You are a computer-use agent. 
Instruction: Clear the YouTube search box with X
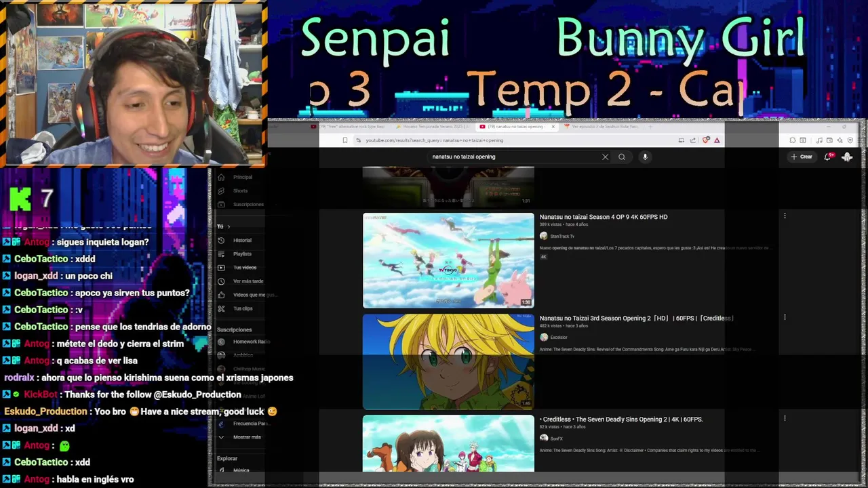[x=606, y=157]
